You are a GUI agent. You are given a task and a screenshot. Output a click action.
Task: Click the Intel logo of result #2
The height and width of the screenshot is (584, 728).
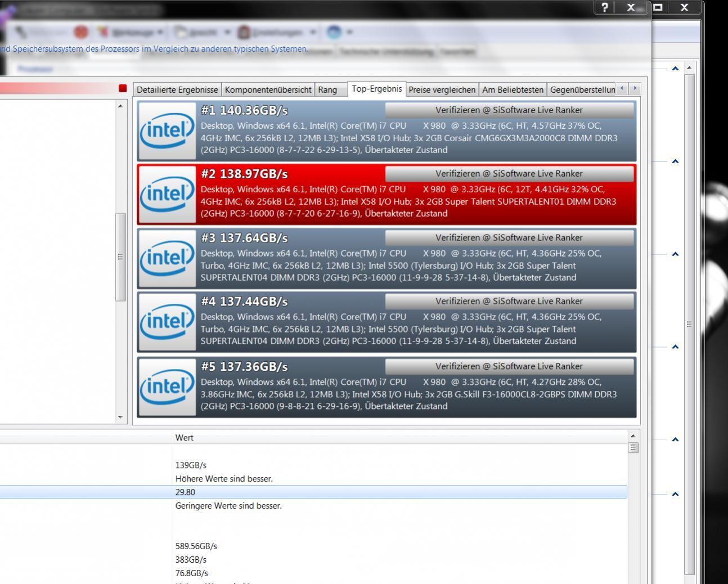167,195
